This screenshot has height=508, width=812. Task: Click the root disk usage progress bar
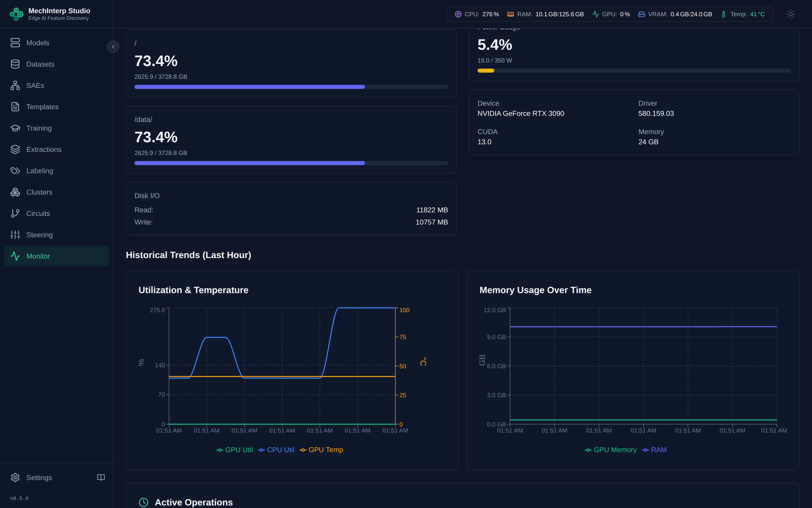pyautogui.click(x=291, y=87)
